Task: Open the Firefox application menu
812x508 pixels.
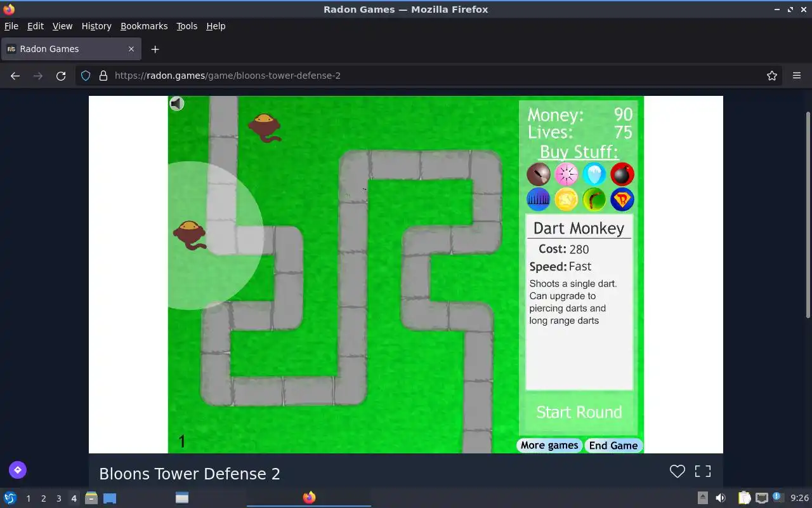Action: (797, 76)
